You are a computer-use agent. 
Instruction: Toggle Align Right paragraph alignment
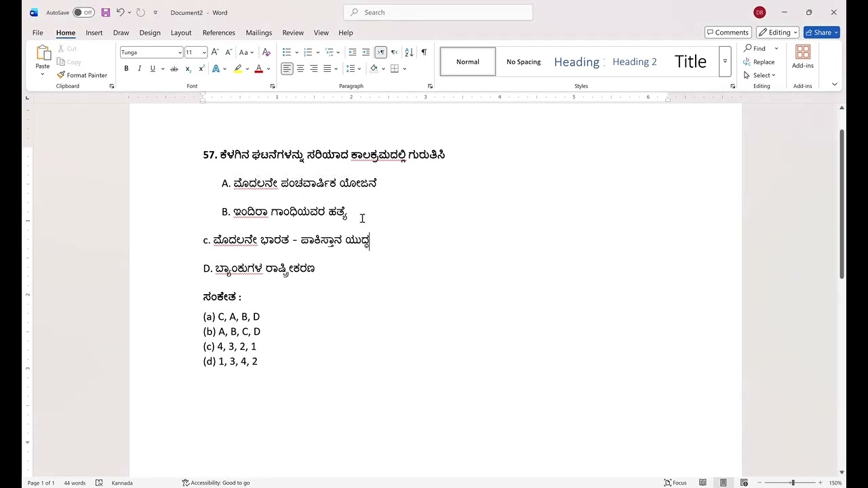point(313,68)
